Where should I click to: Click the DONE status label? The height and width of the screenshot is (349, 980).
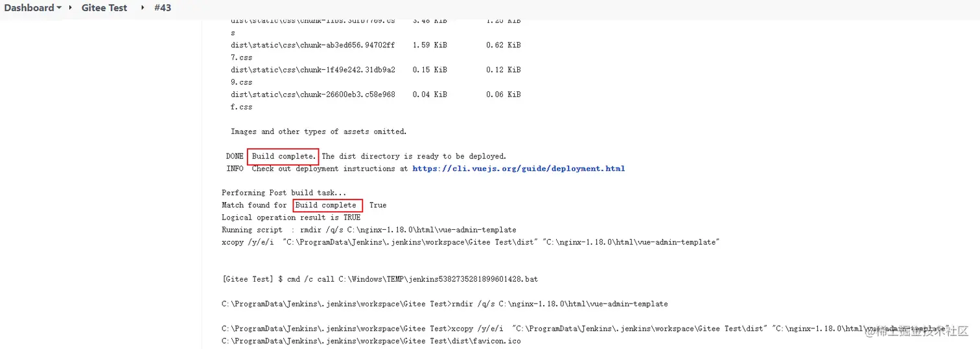pyautogui.click(x=235, y=156)
